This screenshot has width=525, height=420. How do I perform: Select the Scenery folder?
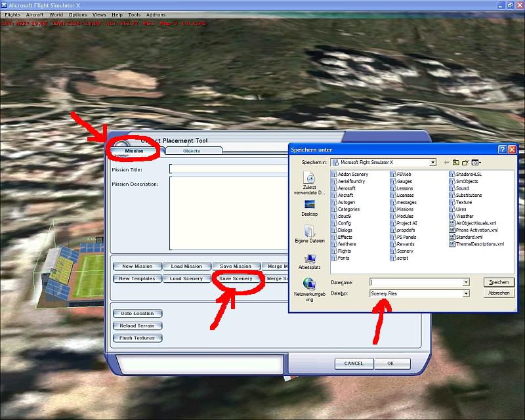402,251
